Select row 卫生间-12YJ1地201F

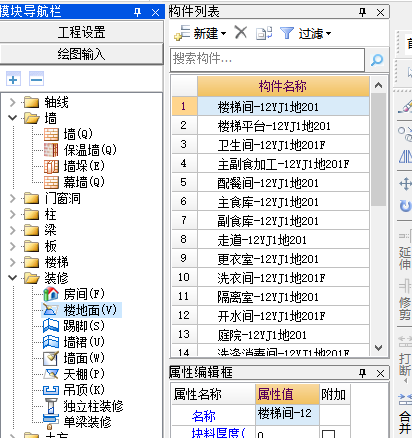(x=271, y=145)
